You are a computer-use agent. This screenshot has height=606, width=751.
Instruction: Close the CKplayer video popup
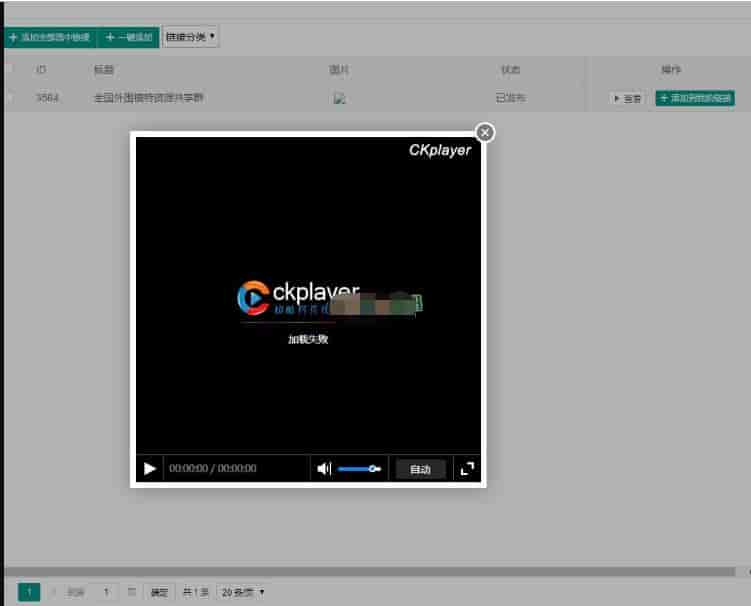pos(485,133)
